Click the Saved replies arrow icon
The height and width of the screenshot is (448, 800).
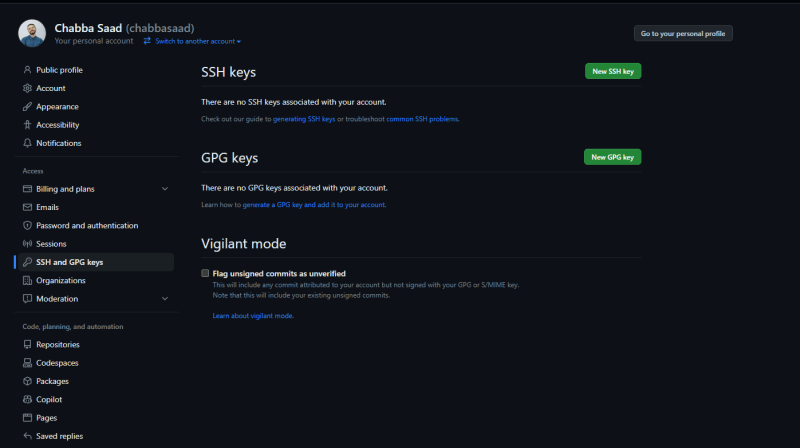tap(27, 436)
